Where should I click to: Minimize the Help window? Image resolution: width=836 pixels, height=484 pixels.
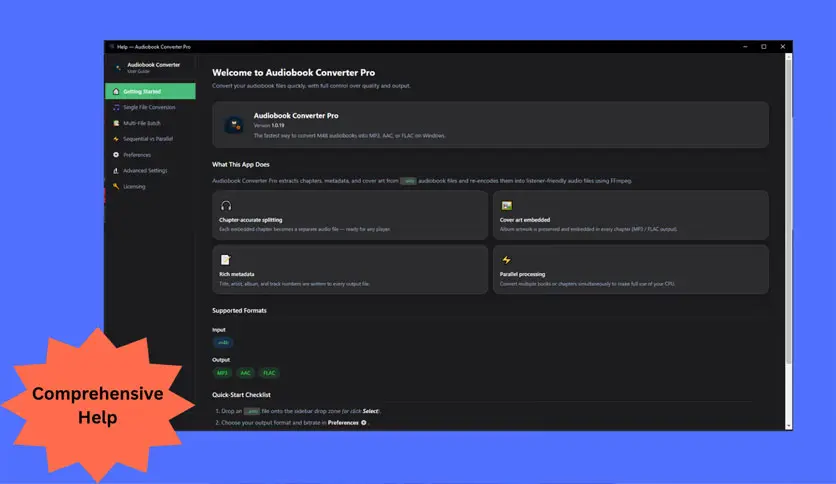(745, 46)
